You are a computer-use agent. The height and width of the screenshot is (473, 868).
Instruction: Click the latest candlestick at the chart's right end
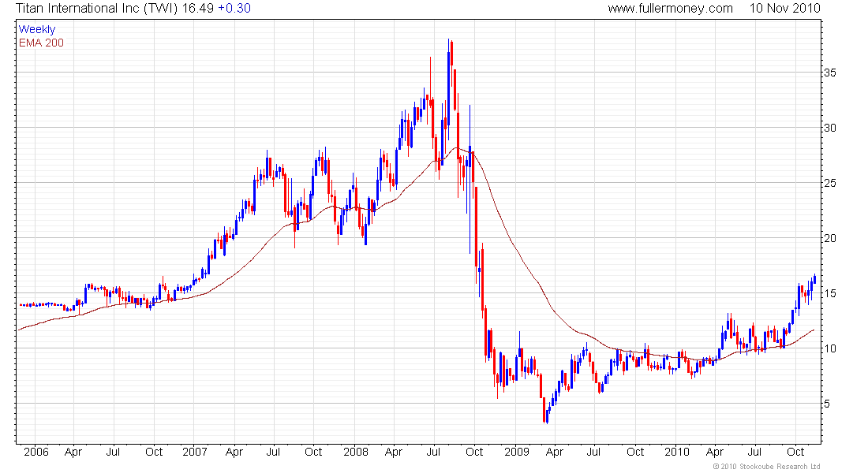click(x=815, y=279)
